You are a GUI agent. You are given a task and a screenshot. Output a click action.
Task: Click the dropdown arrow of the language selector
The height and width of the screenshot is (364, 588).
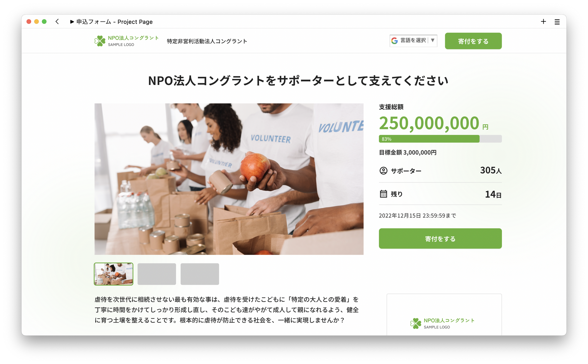433,40
